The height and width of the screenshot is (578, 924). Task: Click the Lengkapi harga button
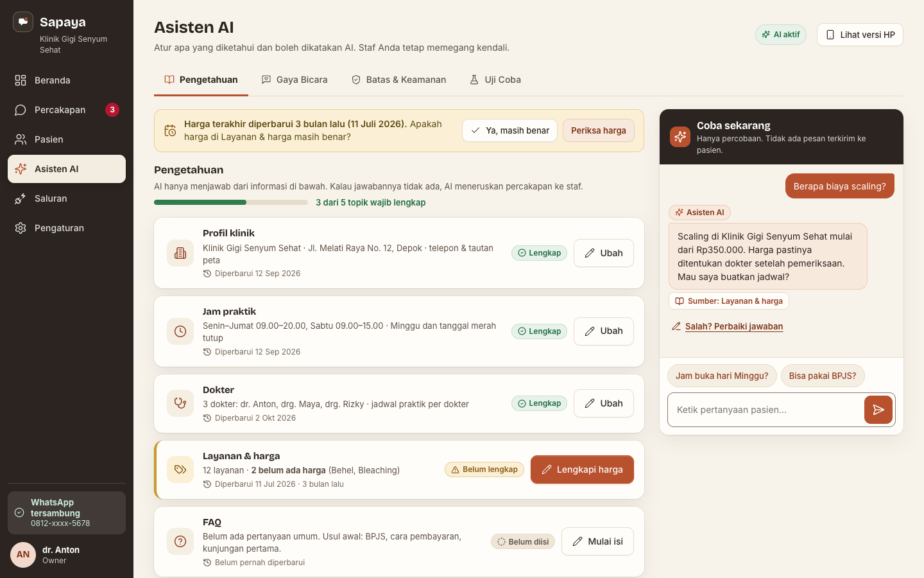(582, 469)
